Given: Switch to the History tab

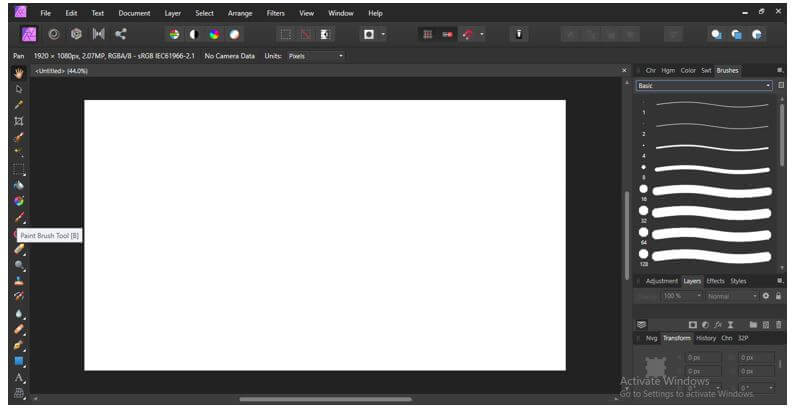Looking at the screenshot, I should [706, 338].
